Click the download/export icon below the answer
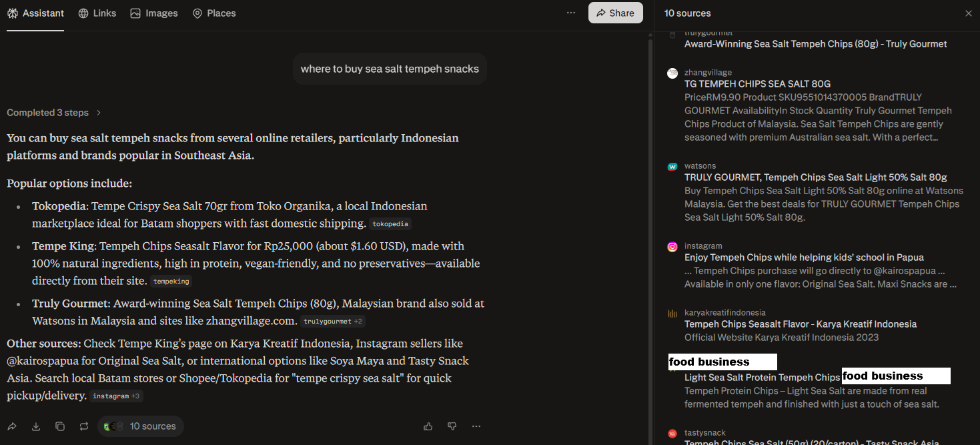Viewport: 980px width, 445px height. pos(36,426)
